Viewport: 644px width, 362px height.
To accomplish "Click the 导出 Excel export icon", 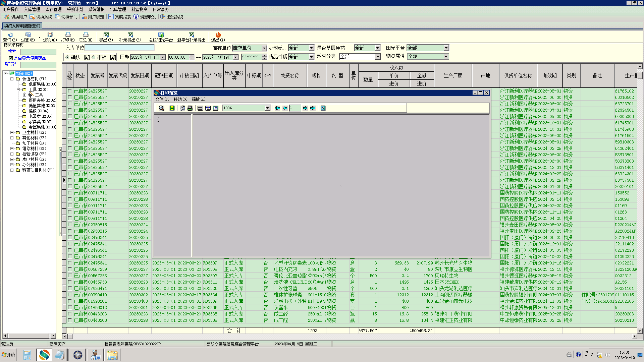I will pos(106,35).
